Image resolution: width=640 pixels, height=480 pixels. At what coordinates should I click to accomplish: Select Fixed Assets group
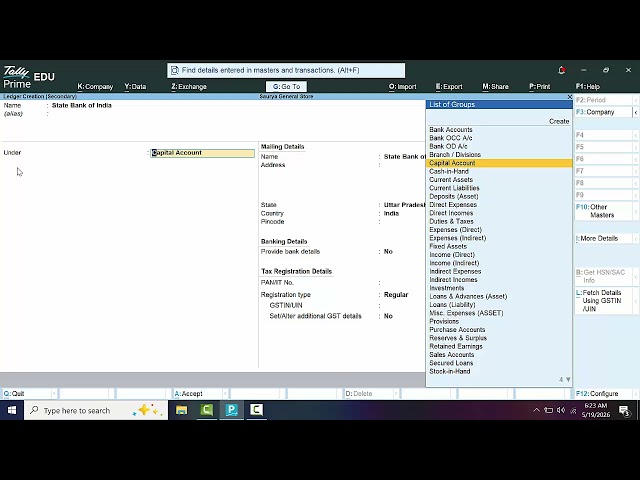[499, 247]
